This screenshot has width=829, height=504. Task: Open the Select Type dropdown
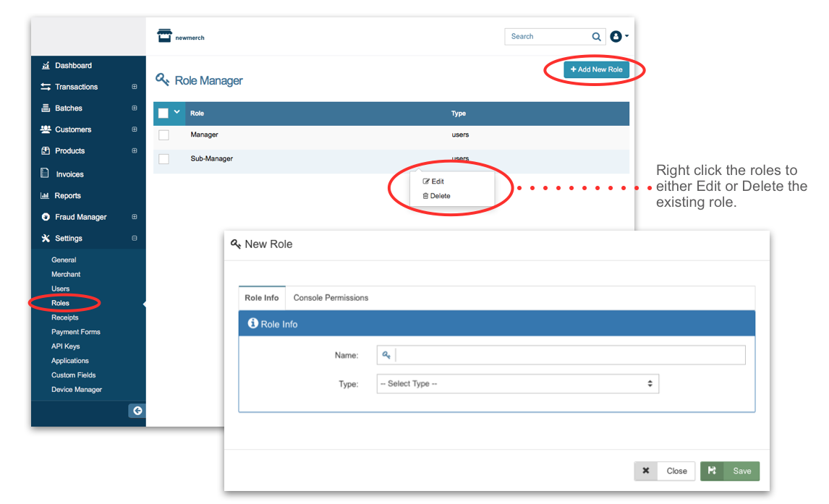click(x=517, y=384)
